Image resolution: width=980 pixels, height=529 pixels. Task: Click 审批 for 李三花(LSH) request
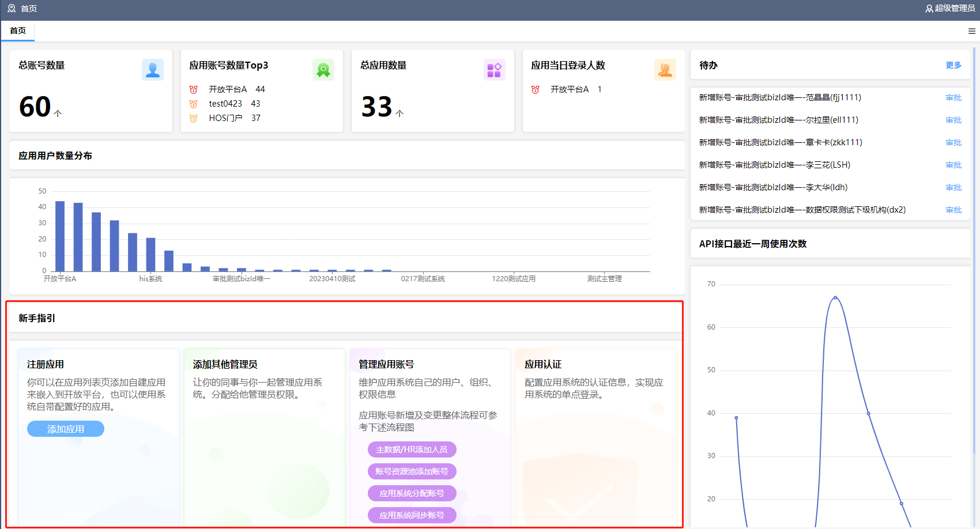(953, 165)
